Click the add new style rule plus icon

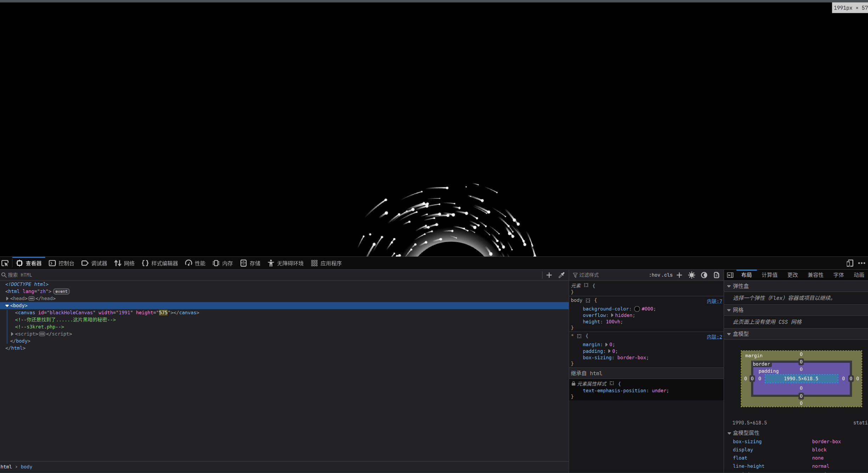[x=679, y=275]
